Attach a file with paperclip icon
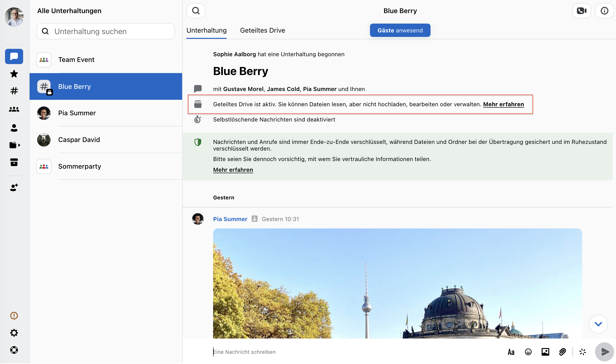This screenshot has width=616, height=364. pyautogui.click(x=563, y=353)
